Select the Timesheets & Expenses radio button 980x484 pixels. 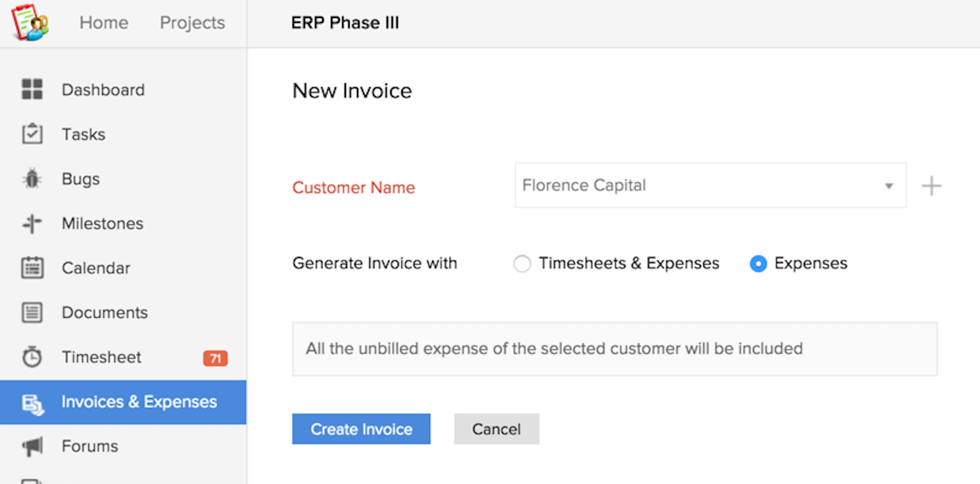(x=522, y=264)
